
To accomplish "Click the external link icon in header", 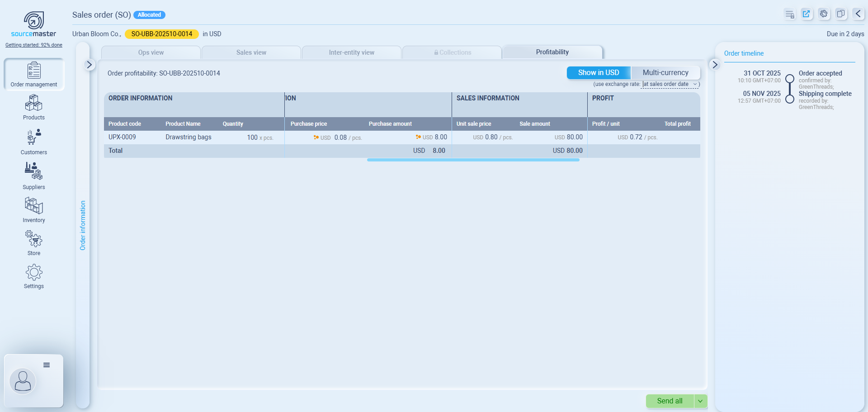I will click(806, 14).
